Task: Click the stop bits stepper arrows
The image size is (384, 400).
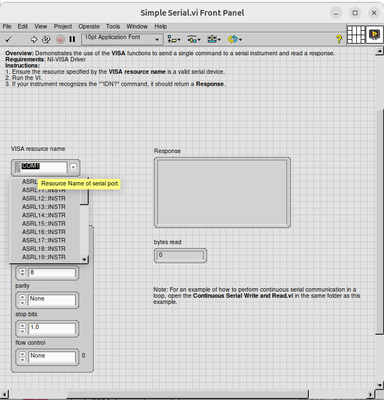Action: coord(22,328)
